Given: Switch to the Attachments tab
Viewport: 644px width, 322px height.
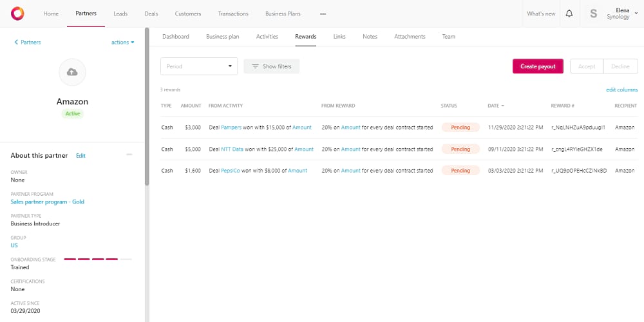Looking at the screenshot, I should 410,37.
